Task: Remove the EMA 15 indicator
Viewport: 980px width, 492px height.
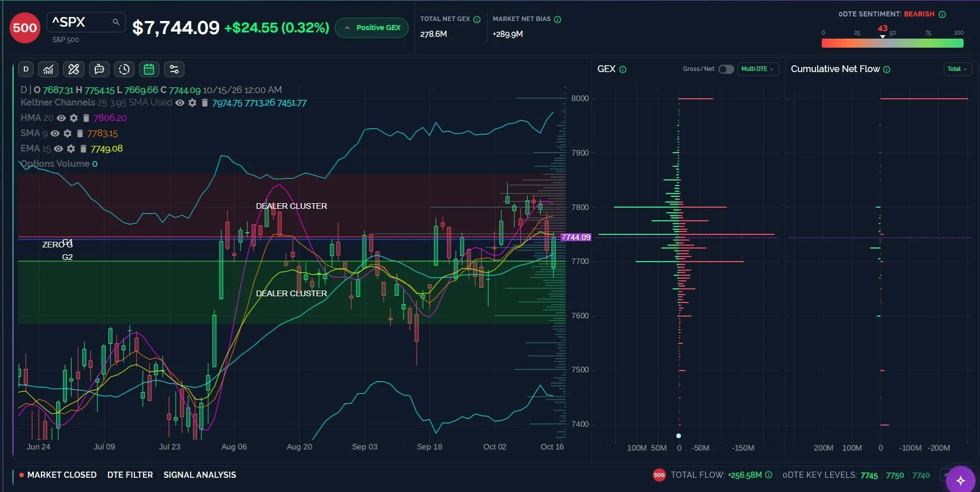Action: 83,149
